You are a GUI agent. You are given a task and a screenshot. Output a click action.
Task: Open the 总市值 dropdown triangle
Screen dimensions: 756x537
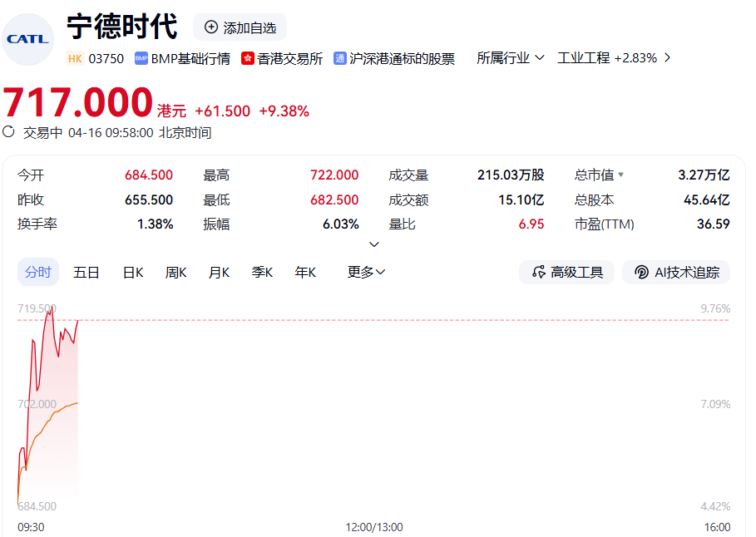(620, 175)
